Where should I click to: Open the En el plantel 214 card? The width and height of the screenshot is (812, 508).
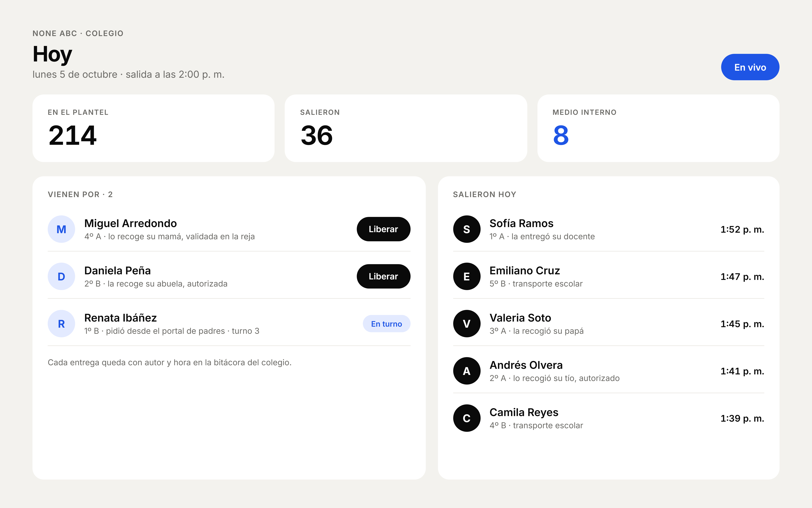point(153,128)
